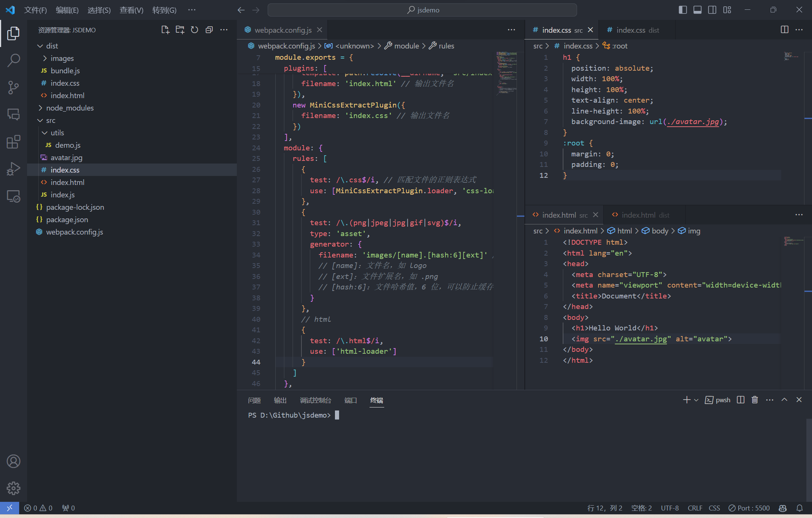Click the Port : 5500 status button

pyautogui.click(x=749, y=508)
